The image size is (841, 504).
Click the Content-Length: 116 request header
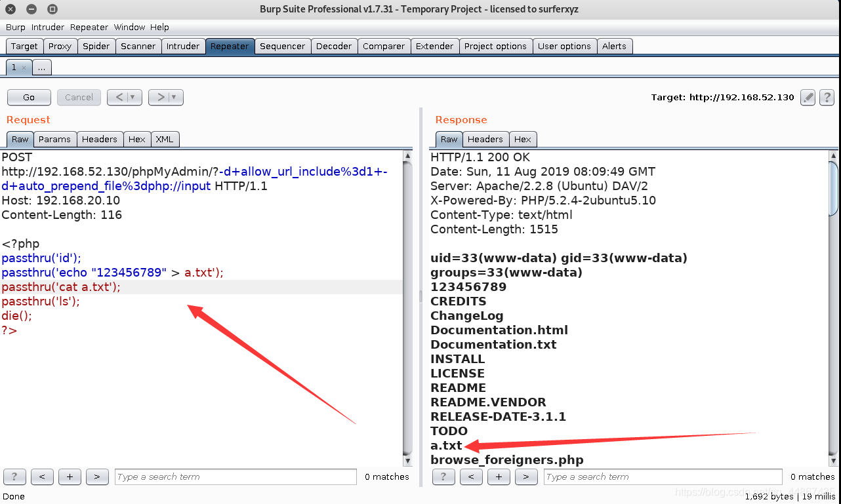[x=62, y=215]
